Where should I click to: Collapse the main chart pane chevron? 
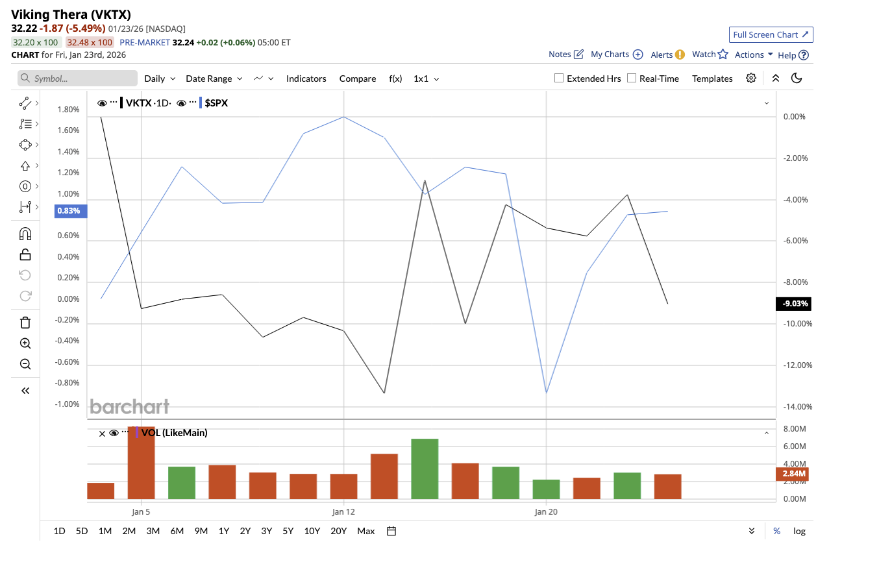click(x=767, y=103)
